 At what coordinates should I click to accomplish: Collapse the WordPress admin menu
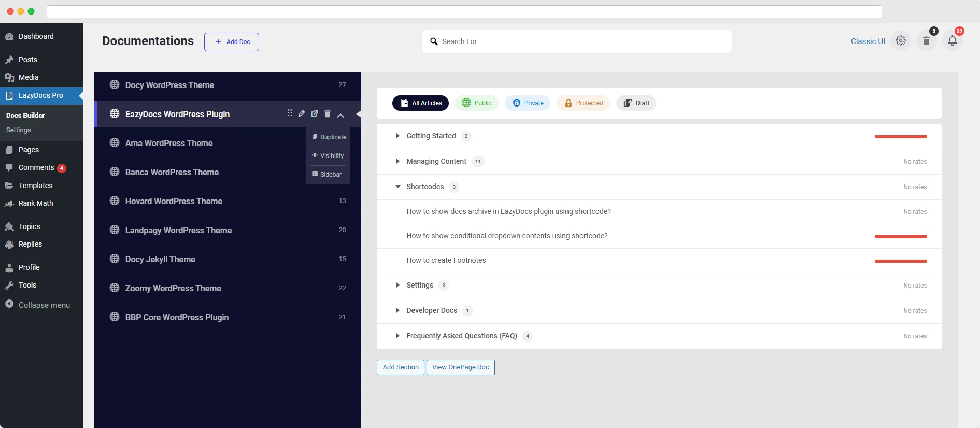(41, 305)
